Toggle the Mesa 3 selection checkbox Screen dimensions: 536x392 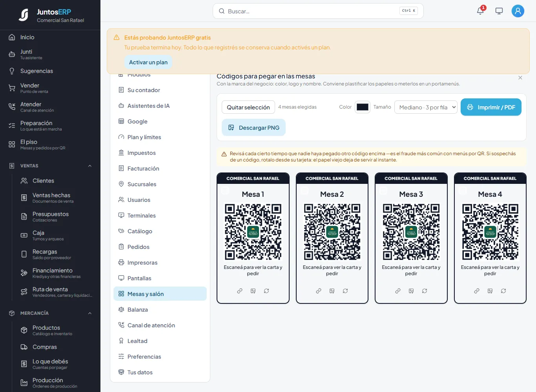coord(384,191)
